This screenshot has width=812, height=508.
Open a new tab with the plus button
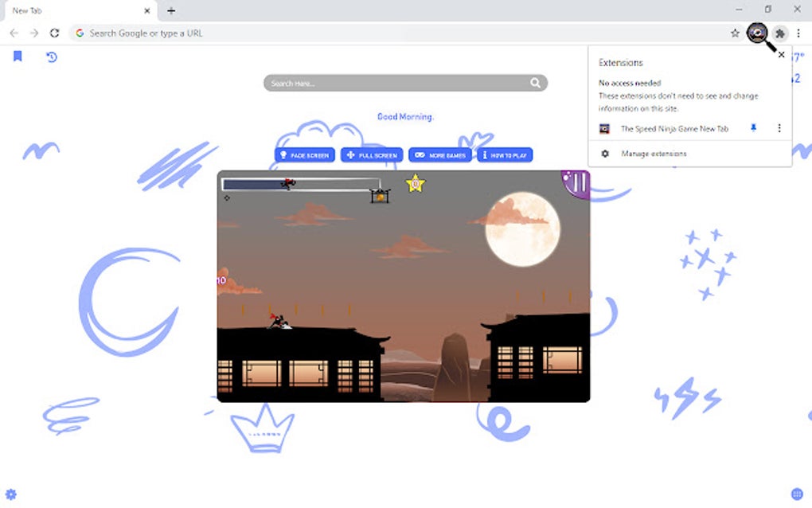click(170, 10)
